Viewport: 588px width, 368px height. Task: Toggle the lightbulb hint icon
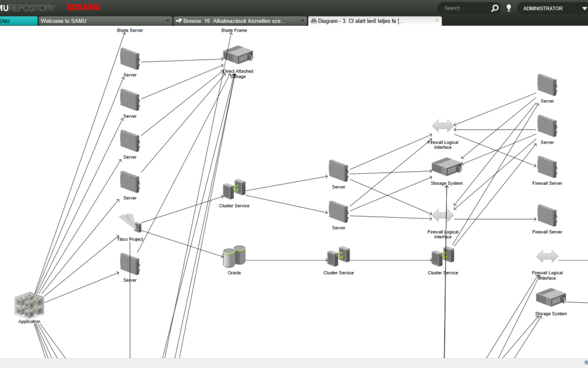tap(509, 8)
